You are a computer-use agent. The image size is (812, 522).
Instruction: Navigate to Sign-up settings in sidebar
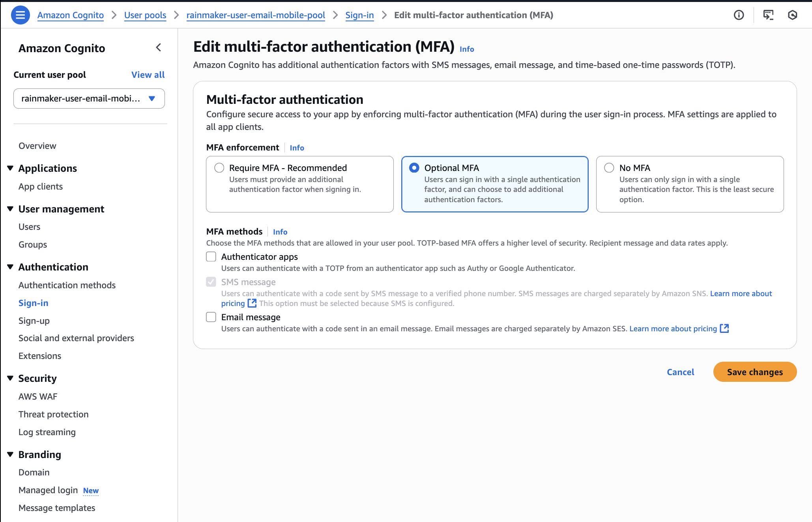pyautogui.click(x=34, y=320)
